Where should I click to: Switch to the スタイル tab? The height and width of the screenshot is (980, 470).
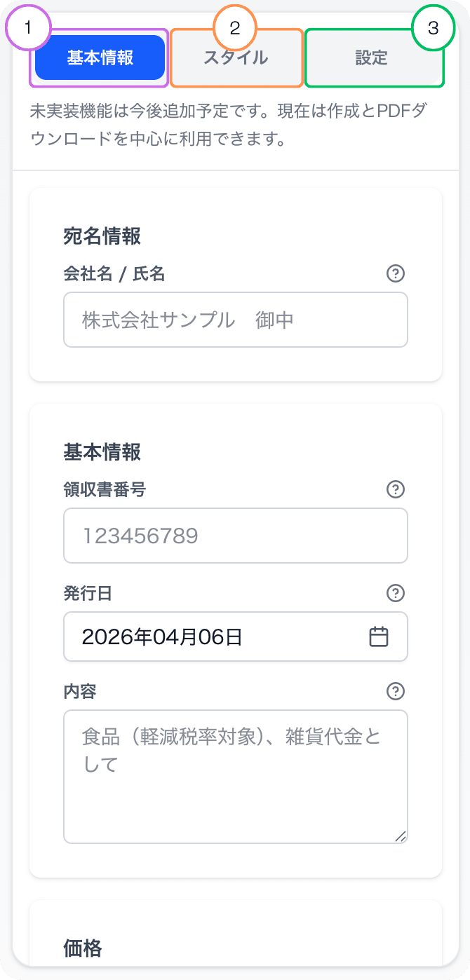click(236, 58)
